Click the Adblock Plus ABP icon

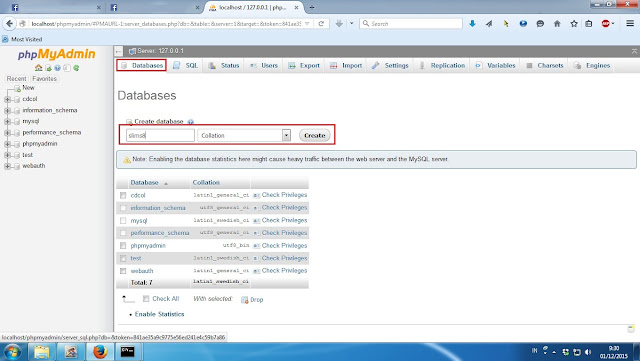click(x=605, y=24)
